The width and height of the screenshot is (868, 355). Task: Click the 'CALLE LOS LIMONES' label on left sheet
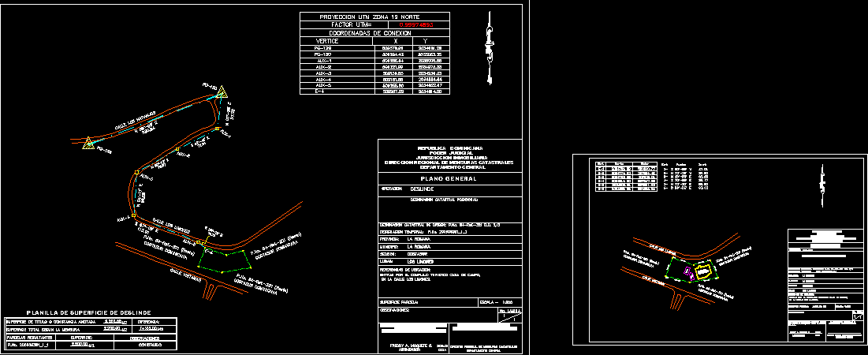pos(172,224)
